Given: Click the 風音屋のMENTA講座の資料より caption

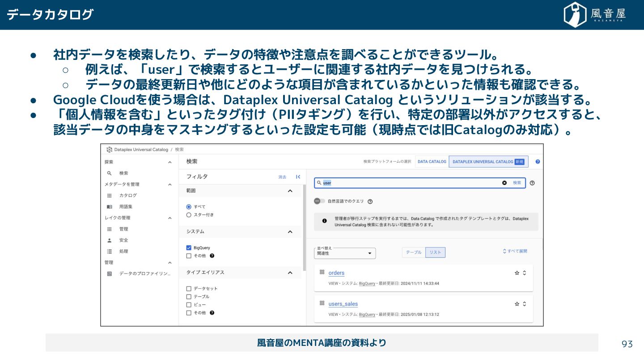Looking at the screenshot, I should (x=322, y=343).
